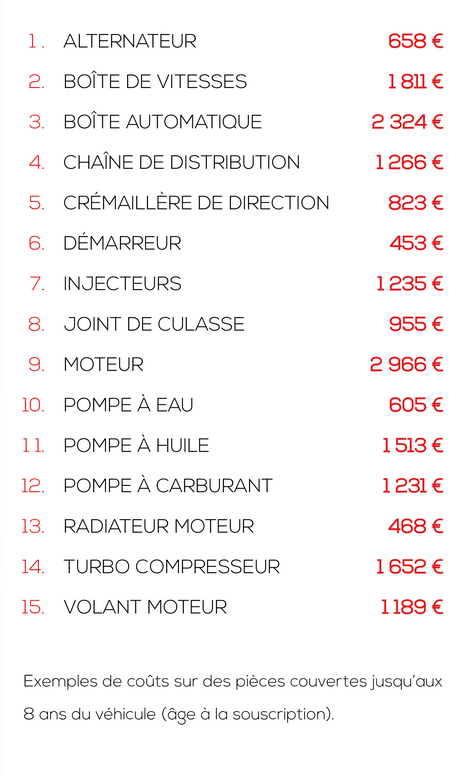Select the BOÎTE AUTOMATIQUE row text
The width and height of the screenshot is (472, 776).
click(162, 122)
